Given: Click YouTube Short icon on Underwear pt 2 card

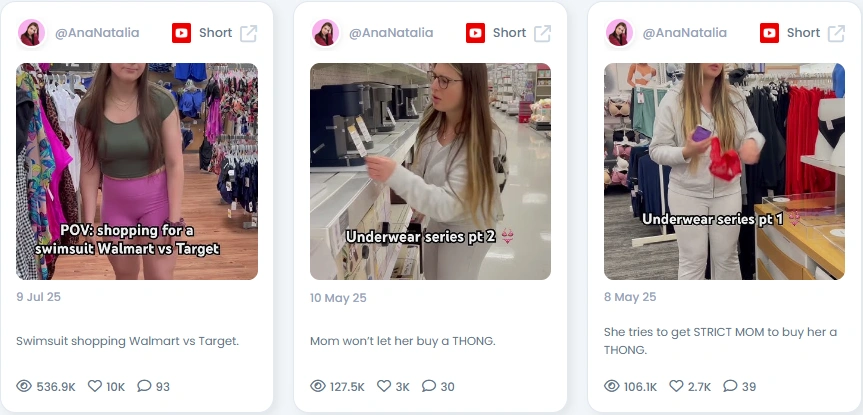Looking at the screenshot, I should click(x=475, y=33).
